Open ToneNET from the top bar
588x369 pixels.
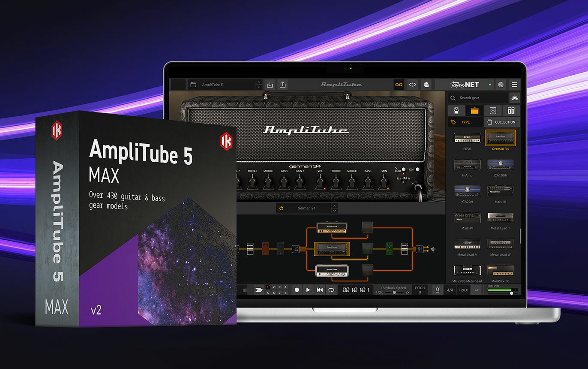click(465, 85)
